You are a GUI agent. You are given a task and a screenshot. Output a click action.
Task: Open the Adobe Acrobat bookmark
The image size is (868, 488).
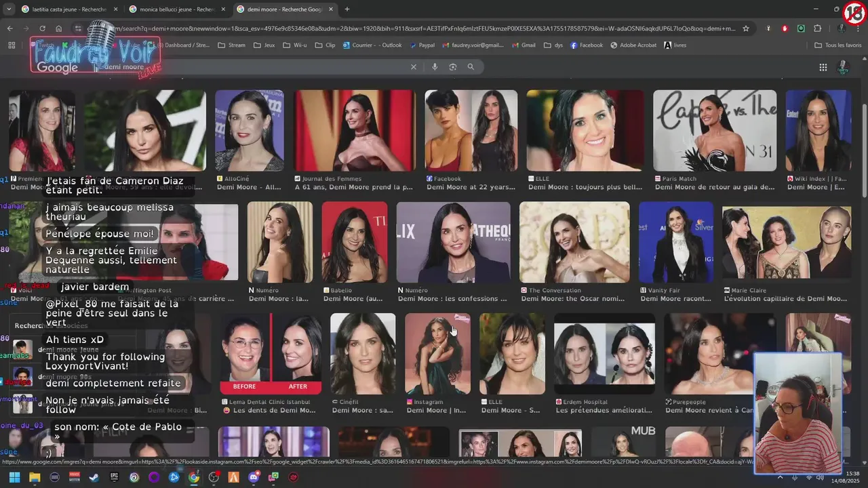click(x=633, y=45)
